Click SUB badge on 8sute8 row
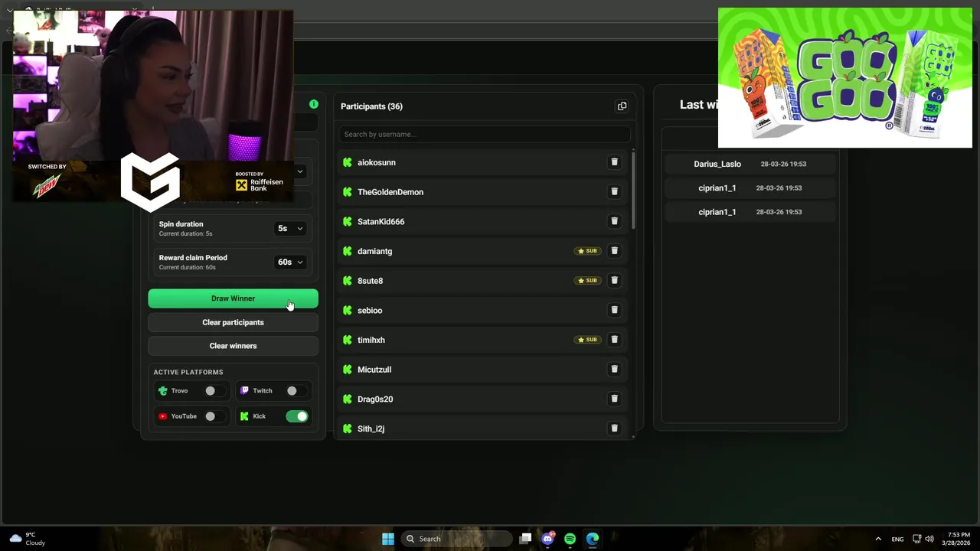The image size is (980, 551). point(587,280)
